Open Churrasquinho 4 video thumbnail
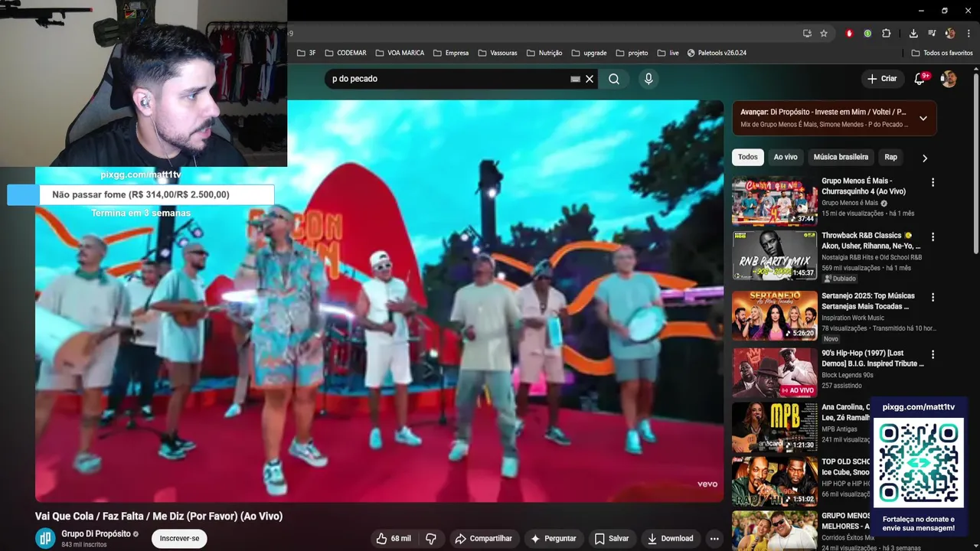The image size is (980, 551). 774,202
